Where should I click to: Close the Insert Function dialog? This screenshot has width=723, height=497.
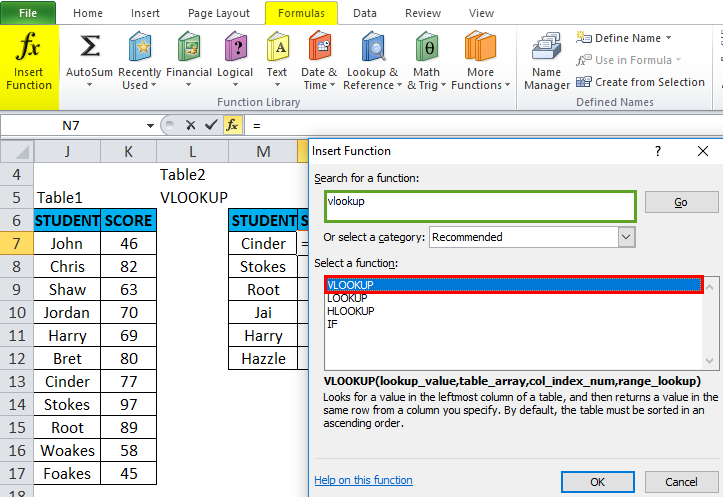point(703,151)
